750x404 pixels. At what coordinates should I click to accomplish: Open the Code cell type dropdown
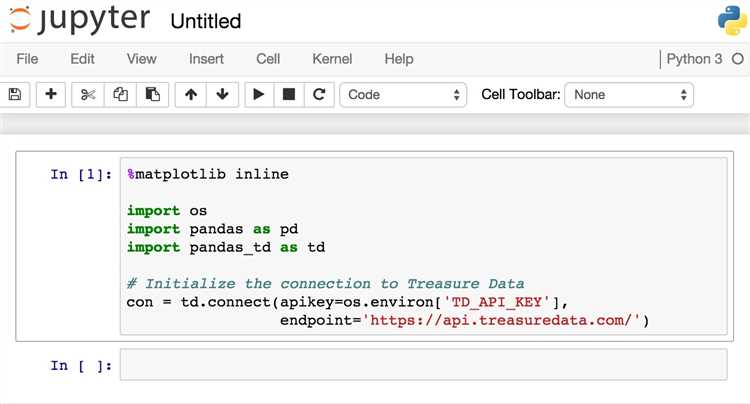pos(403,95)
